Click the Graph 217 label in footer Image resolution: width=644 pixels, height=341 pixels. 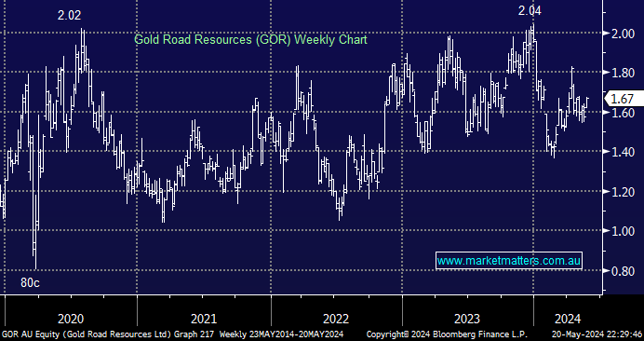coord(193,334)
